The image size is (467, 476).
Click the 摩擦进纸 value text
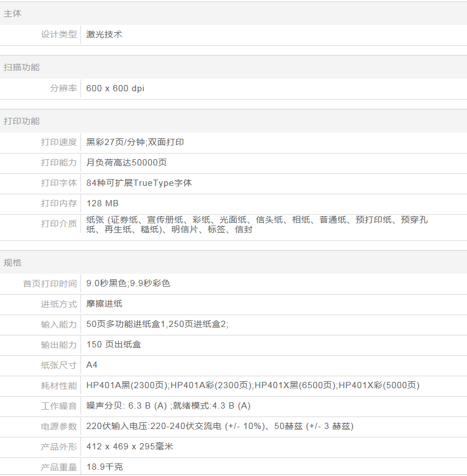click(x=104, y=304)
